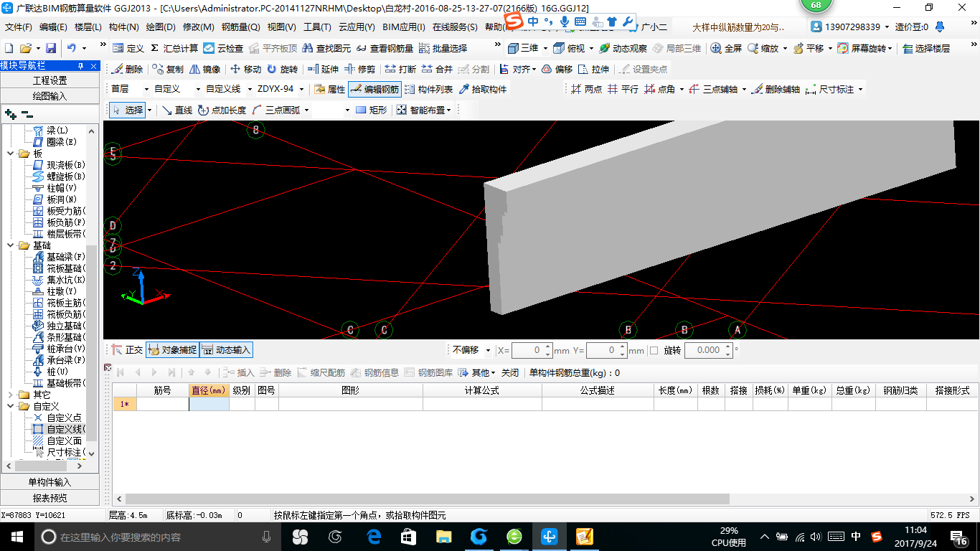Image resolution: width=980 pixels, height=551 pixels.
Task: Check the 旋转 rotation checkbox
Action: pyautogui.click(x=654, y=350)
